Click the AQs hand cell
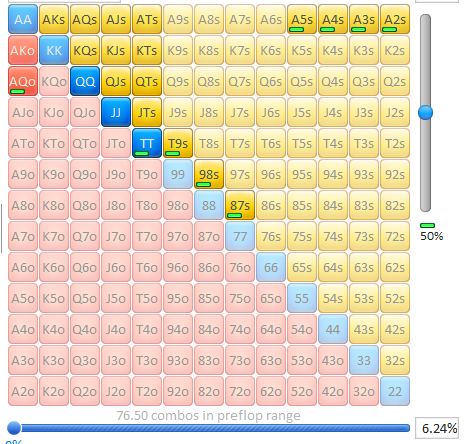Viewport: 467px width, 444px height. coord(85,19)
